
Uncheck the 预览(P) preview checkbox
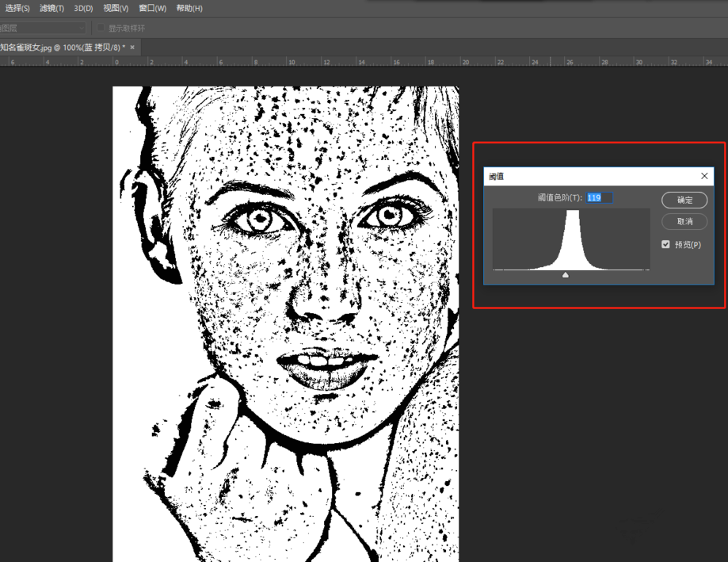click(x=665, y=245)
